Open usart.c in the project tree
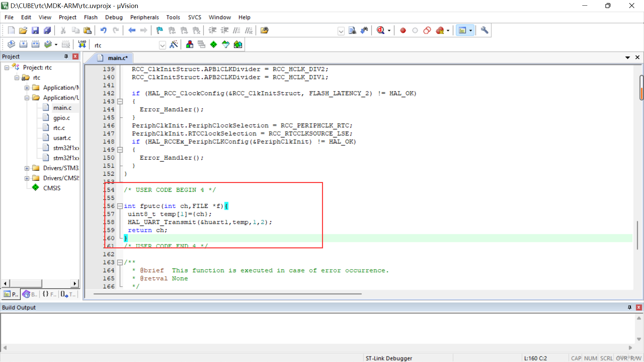This screenshot has height=362, width=644. 62,138
